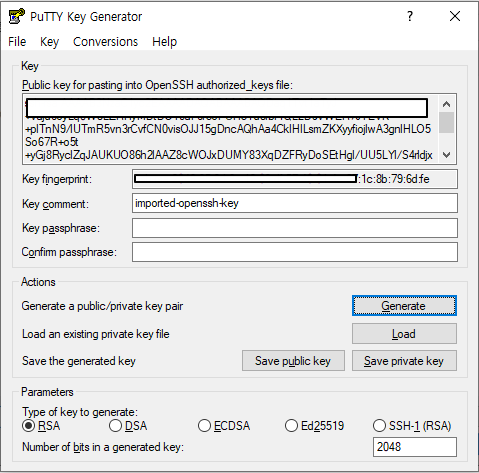Close the PuTTY Key Generator window
Viewport: 479px width, 473px height.
click(x=455, y=16)
